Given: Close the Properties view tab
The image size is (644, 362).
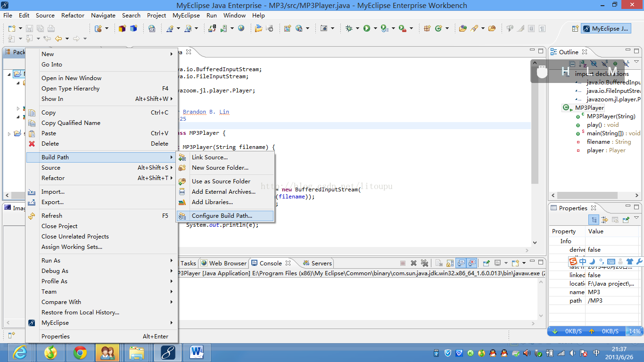Looking at the screenshot, I should 594,208.
